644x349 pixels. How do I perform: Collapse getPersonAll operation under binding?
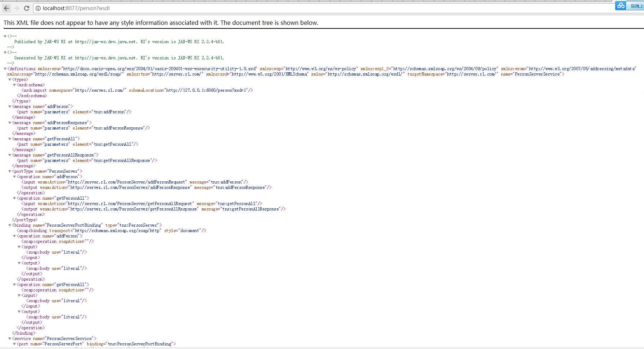pos(14,285)
